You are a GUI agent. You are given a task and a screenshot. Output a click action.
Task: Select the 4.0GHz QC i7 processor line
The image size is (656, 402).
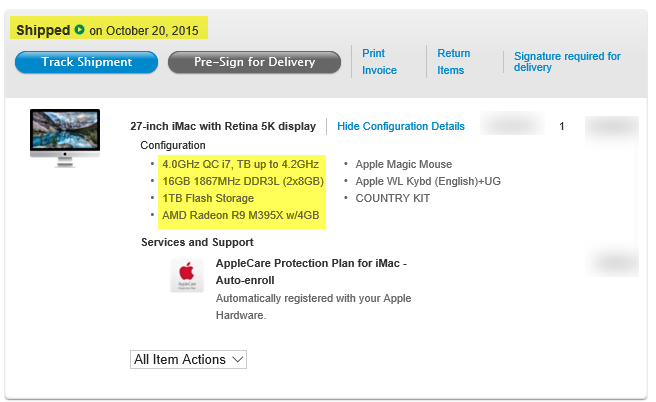(x=241, y=164)
